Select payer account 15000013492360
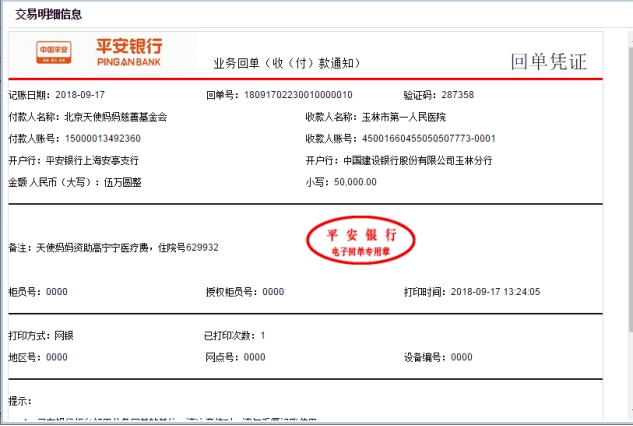Image resolution: width=633 pixels, height=426 pixels. (x=103, y=139)
